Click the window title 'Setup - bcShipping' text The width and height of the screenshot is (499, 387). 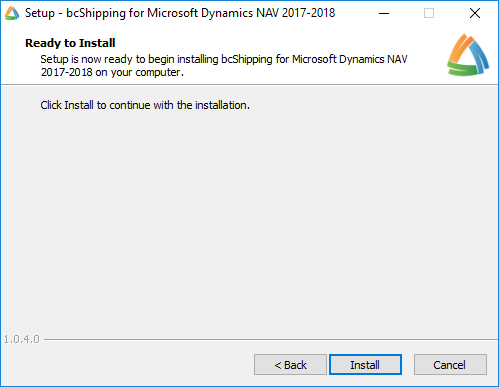coord(180,13)
